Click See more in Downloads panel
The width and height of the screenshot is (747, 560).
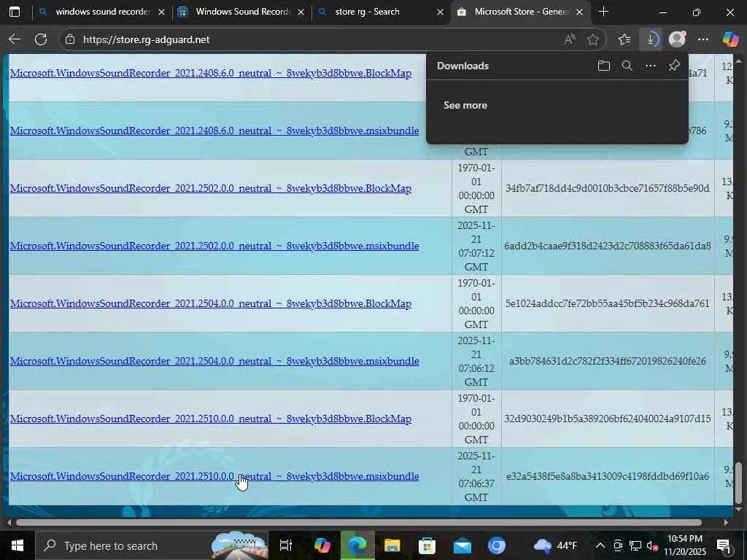point(465,105)
